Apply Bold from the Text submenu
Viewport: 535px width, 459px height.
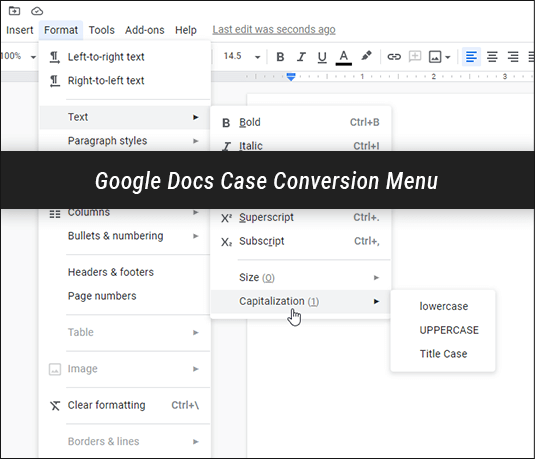coord(301,122)
